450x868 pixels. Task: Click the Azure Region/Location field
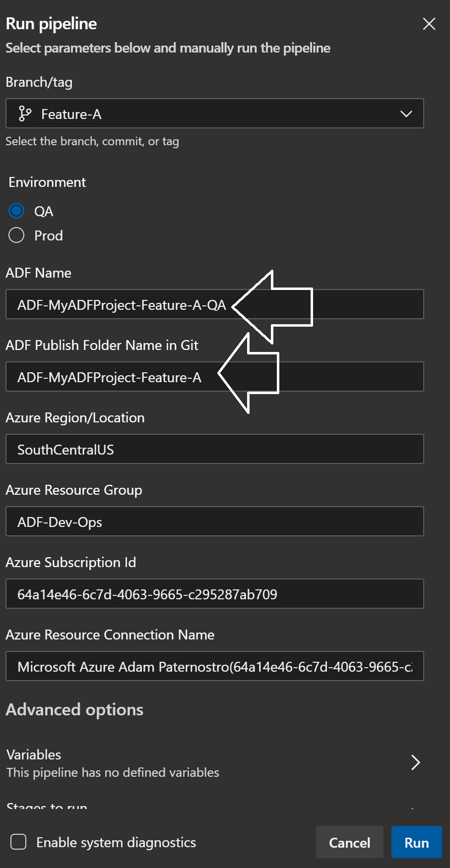pyautogui.click(x=214, y=449)
